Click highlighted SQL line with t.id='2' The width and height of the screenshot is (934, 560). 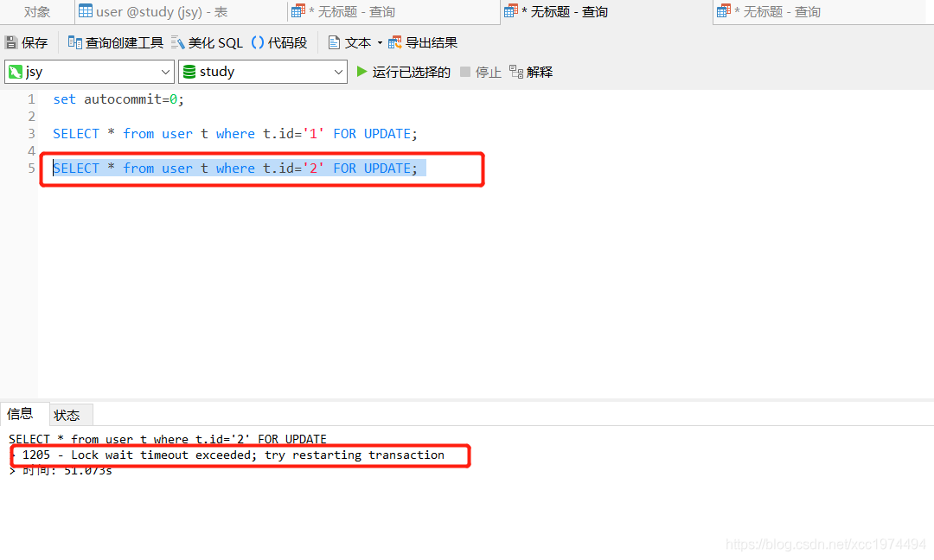[x=235, y=169]
